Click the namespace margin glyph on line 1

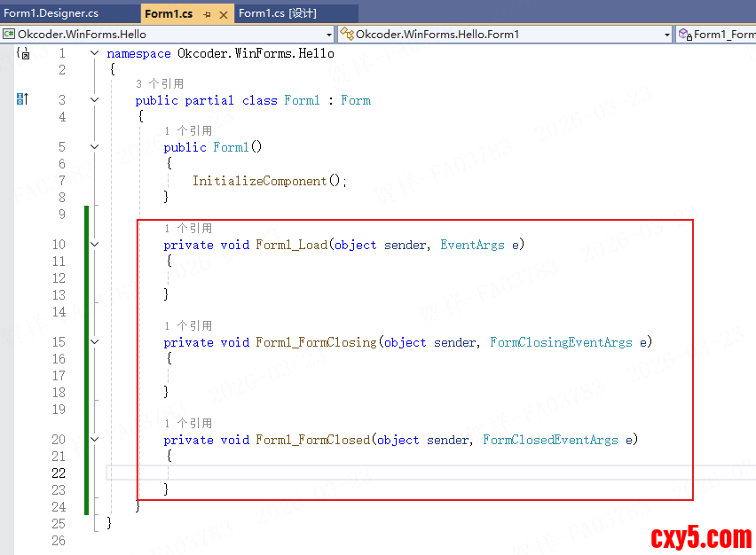23,54
